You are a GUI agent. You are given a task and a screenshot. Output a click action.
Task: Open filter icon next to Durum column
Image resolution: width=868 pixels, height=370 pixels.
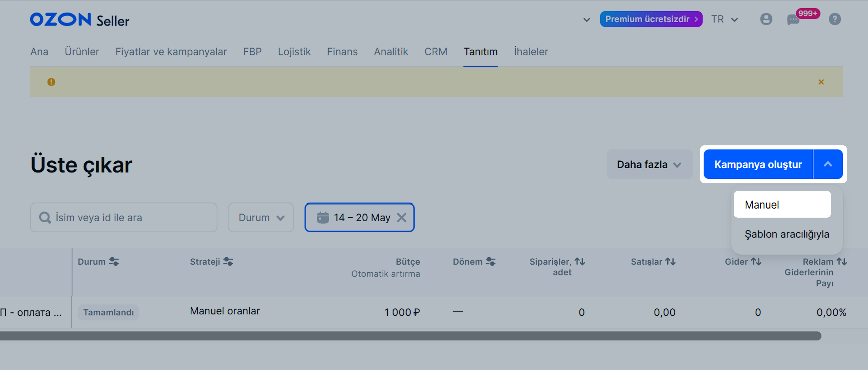click(114, 261)
